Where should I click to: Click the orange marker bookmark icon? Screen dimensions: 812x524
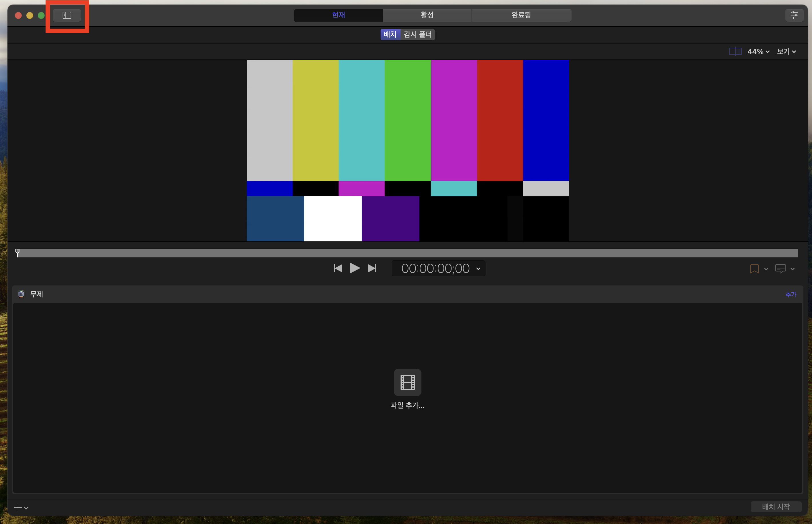[754, 269]
